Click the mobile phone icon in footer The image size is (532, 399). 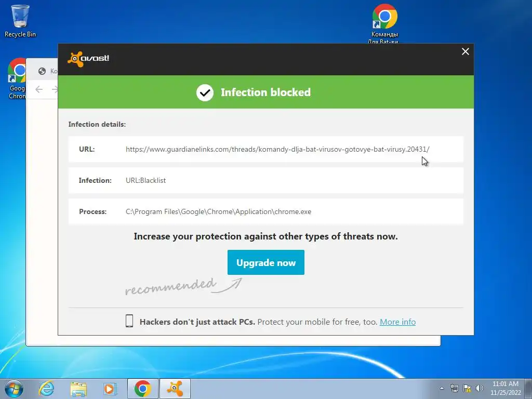(129, 321)
